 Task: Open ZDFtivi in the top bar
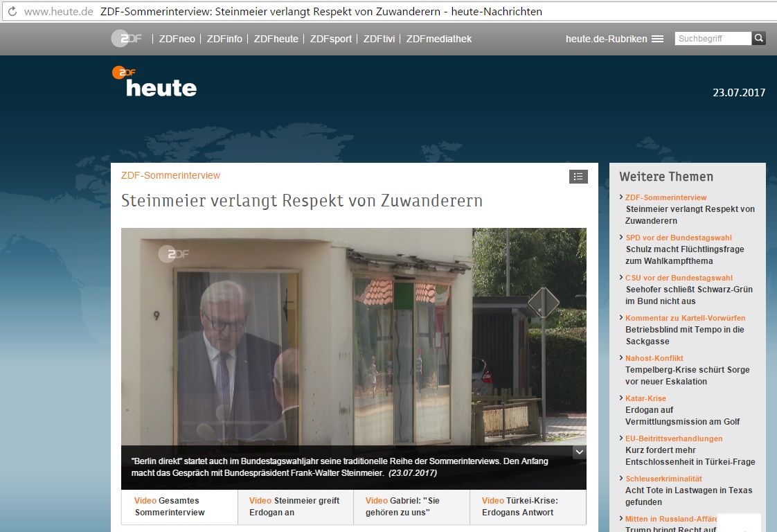coord(379,39)
